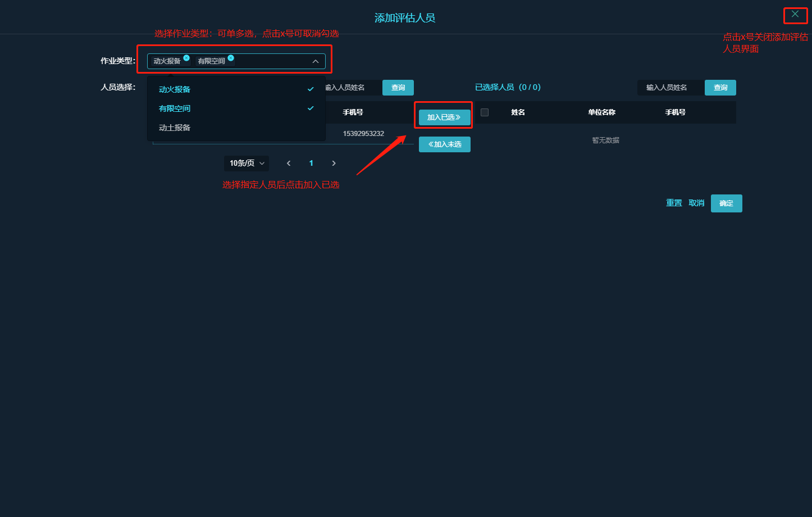
Task: Click the phone number 15392953232
Action: tap(363, 134)
